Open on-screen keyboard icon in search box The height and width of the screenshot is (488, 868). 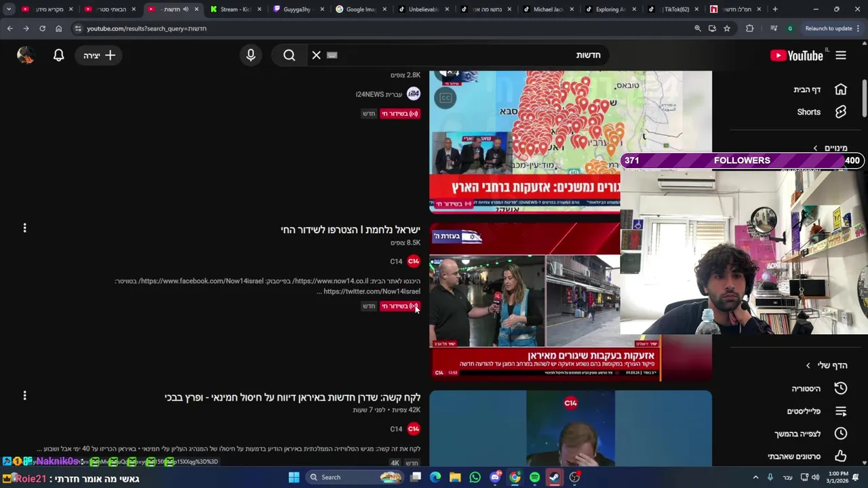click(x=332, y=56)
